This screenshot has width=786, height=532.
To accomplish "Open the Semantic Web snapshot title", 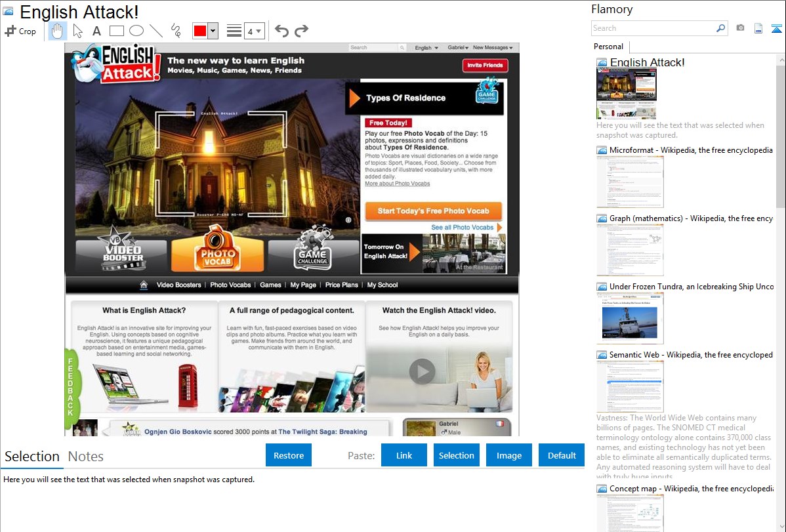I will coord(691,354).
